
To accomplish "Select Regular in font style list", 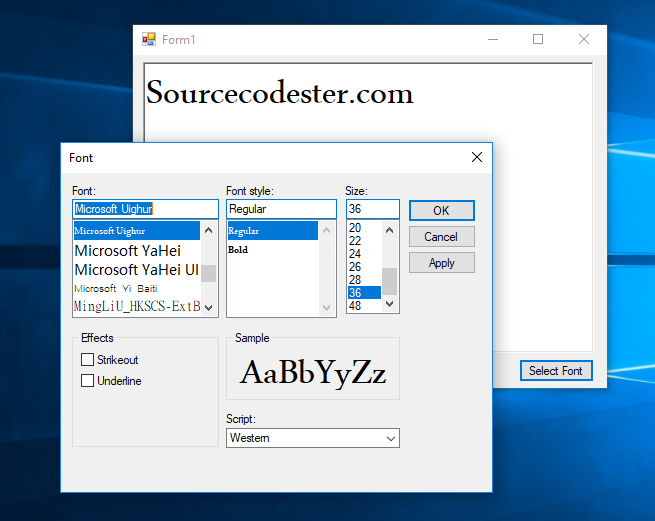I will pyautogui.click(x=273, y=231).
